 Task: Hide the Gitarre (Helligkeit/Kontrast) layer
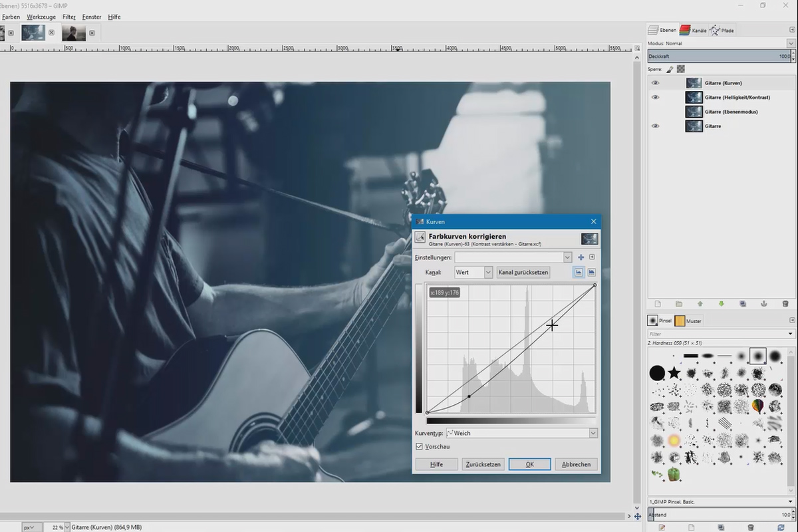tap(655, 97)
